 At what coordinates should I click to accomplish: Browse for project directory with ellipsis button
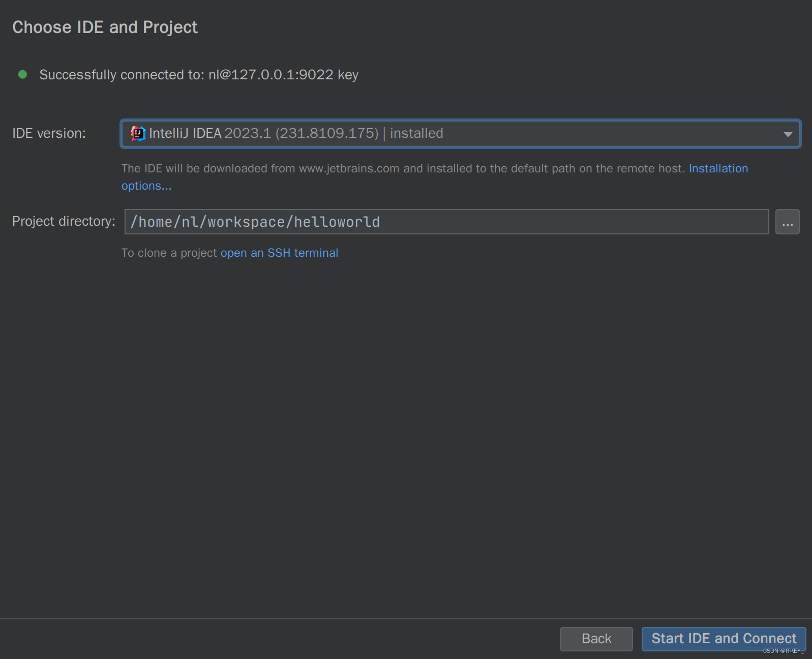tap(787, 222)
